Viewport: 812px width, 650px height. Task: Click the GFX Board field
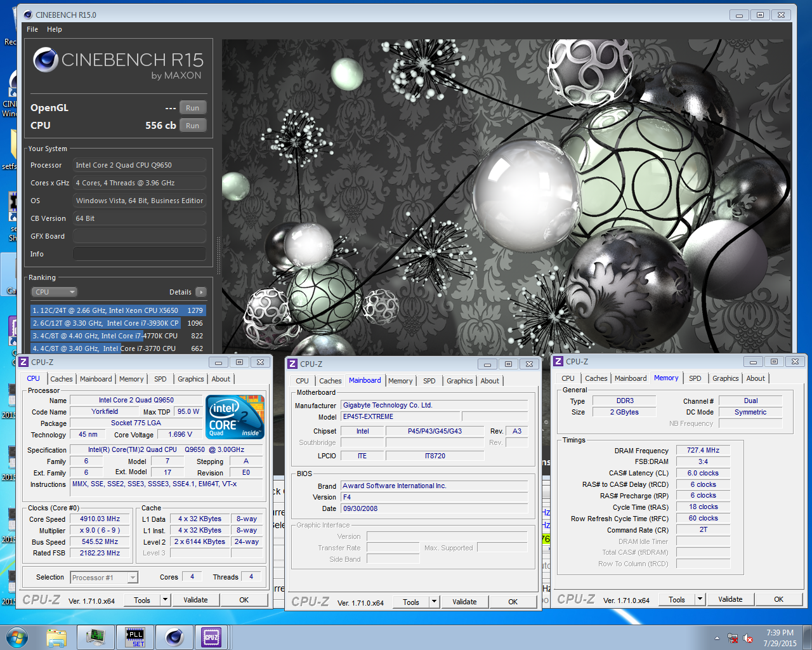tap(140, 236)
